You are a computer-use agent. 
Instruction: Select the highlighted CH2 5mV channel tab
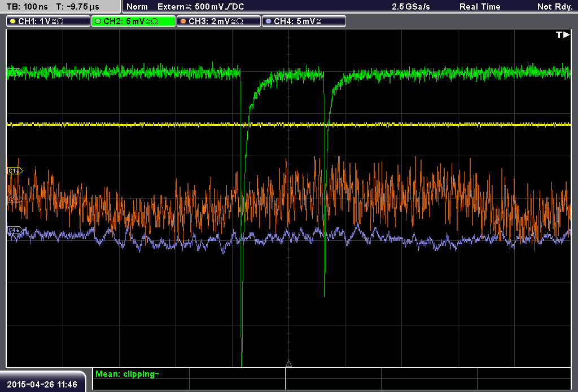point(133,21)
